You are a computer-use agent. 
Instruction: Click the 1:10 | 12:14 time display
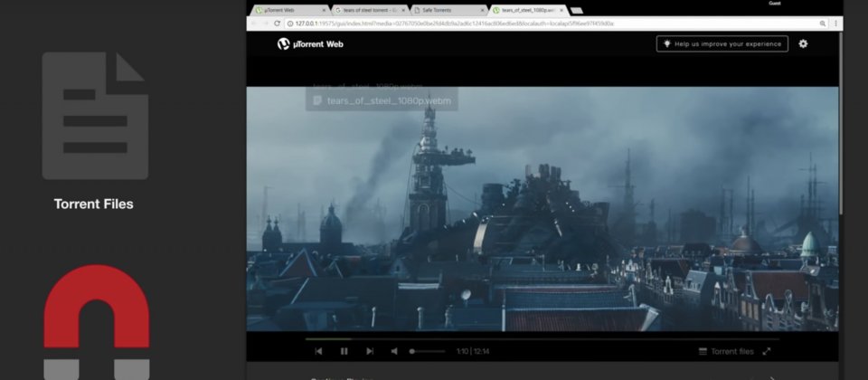pos(473,351)
